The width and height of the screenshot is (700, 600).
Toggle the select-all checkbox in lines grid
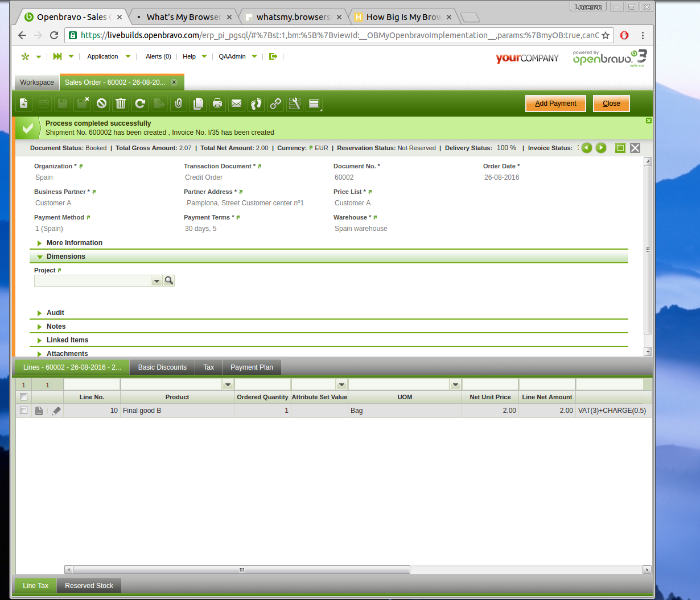click(23, 397)
